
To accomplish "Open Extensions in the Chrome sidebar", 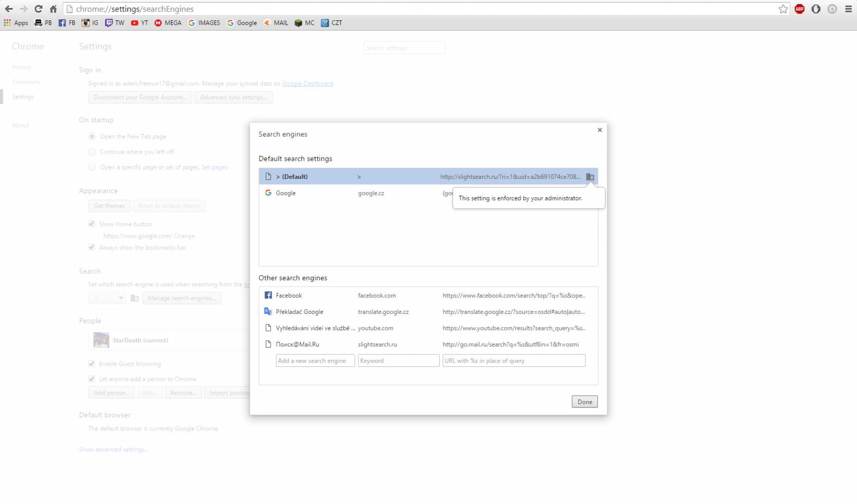I will 26,82.
